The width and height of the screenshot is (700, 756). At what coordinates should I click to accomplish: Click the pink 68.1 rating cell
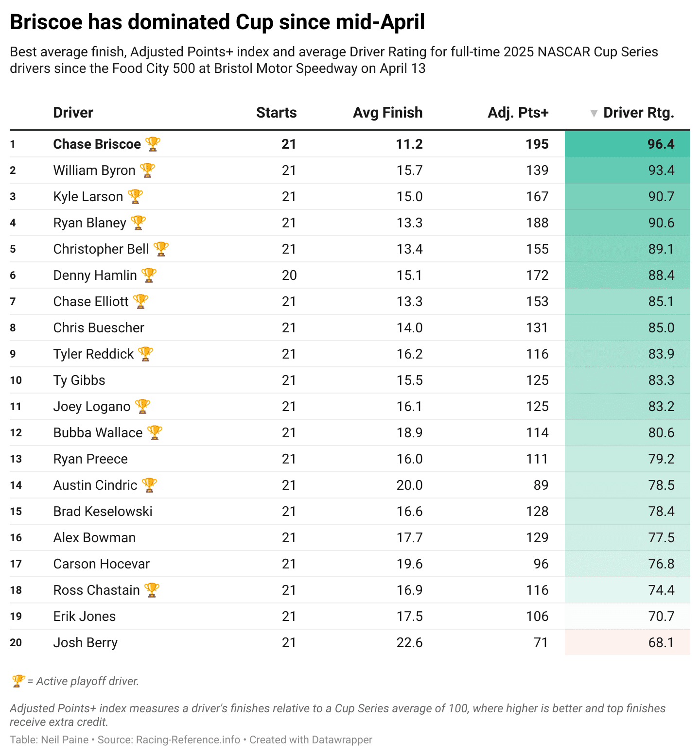(x=627, y=642)
